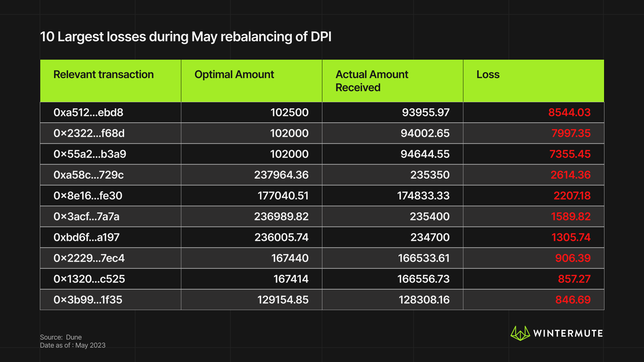Viewport: 644px width, 362px height.
Task: Click the WINTERMUTE wordmark text
Action: [568, 333]
